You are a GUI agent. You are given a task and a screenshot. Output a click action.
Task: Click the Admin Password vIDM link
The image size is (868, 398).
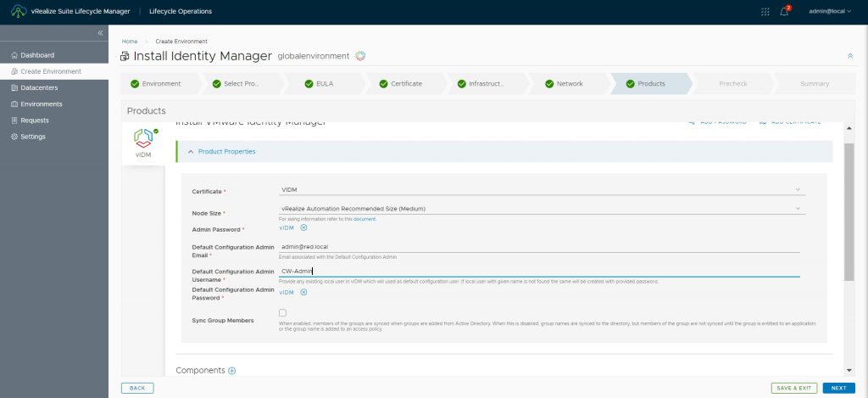287,227
